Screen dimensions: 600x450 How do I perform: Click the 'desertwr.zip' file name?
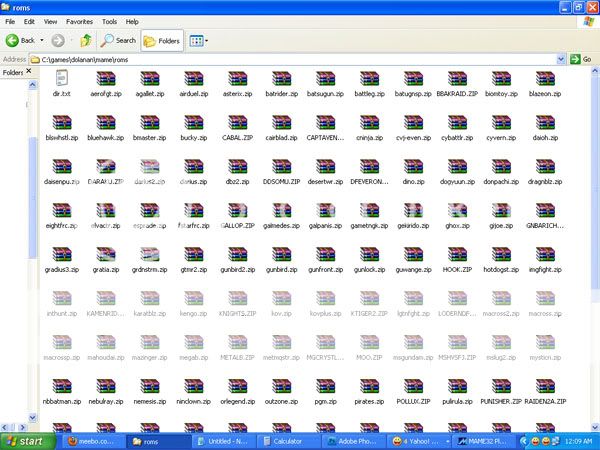[x=325, y=182]
